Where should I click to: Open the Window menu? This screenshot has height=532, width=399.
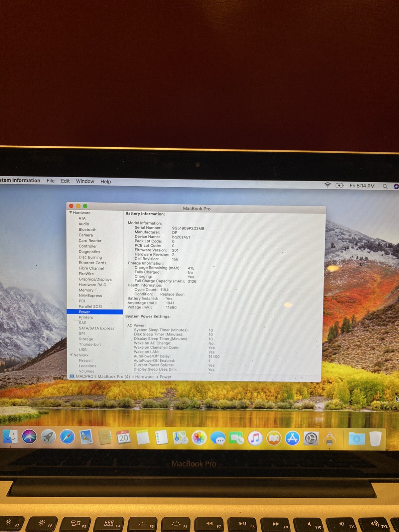(85, 181)
